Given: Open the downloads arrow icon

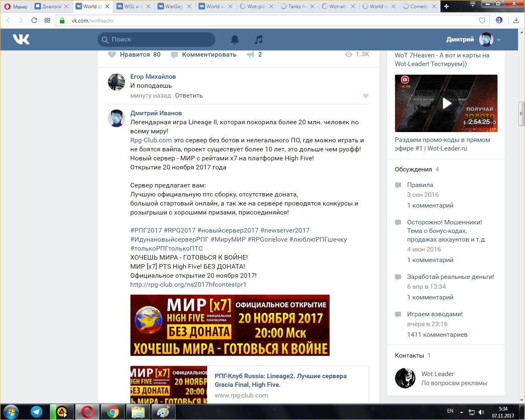Looking at the screenshot, I should click(516, 21).
